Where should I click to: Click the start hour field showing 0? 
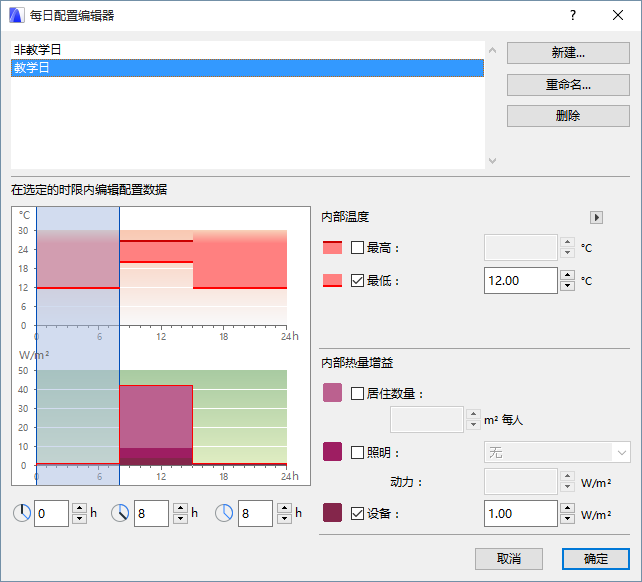pos(51,513)
